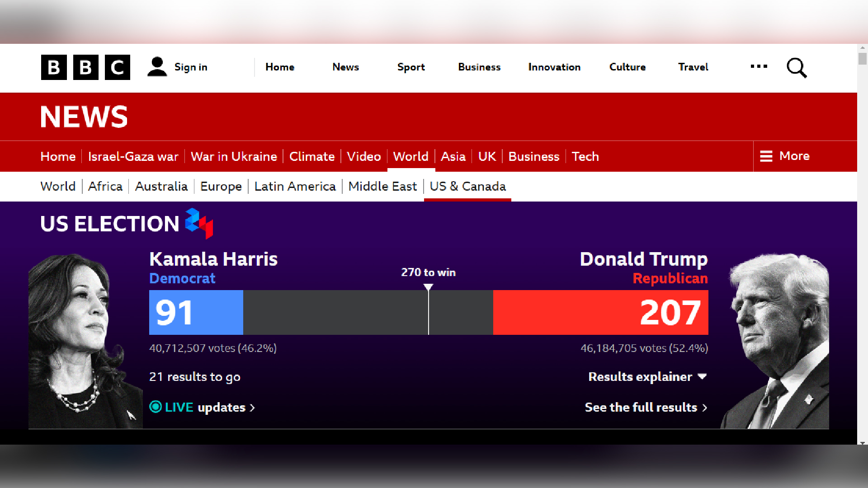
Task: Open Culture in the top navigation
Action: (627, 67)
